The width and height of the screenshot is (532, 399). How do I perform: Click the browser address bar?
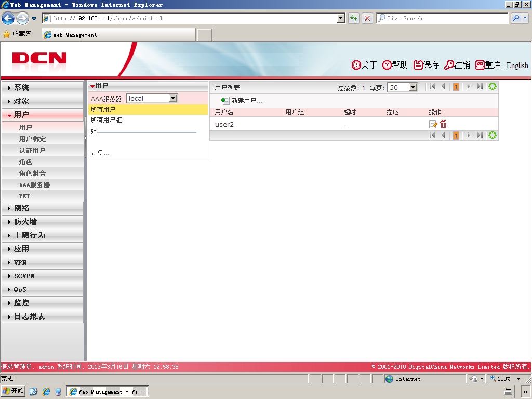pyautogui.click(x=194, y=18)
